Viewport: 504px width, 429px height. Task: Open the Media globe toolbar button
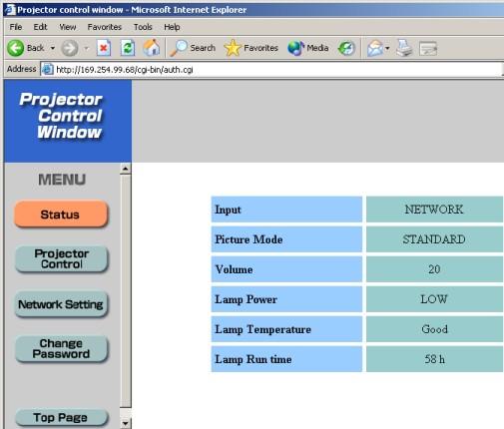308,48
